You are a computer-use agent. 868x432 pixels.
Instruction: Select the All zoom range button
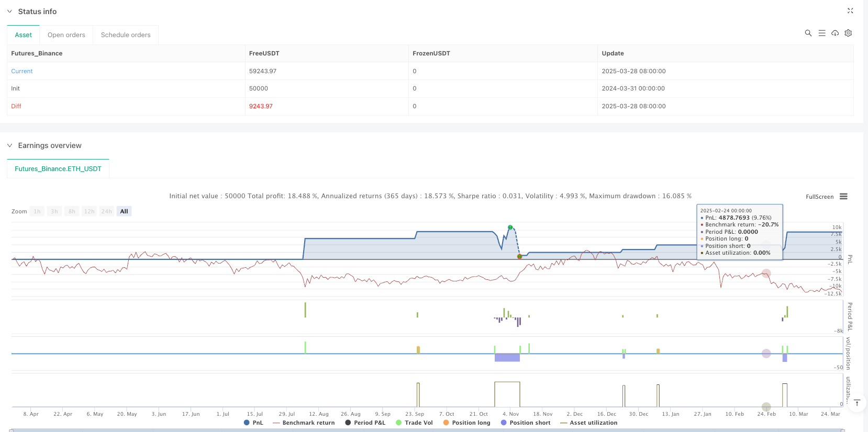pos(124,211)
